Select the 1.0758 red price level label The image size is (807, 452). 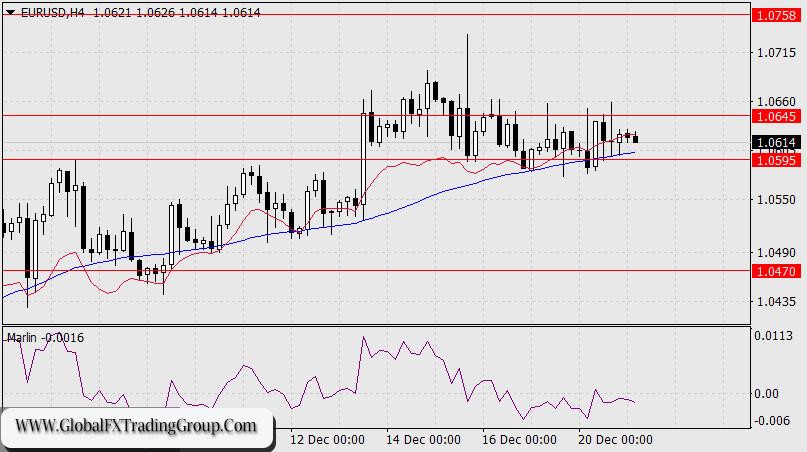777,15
